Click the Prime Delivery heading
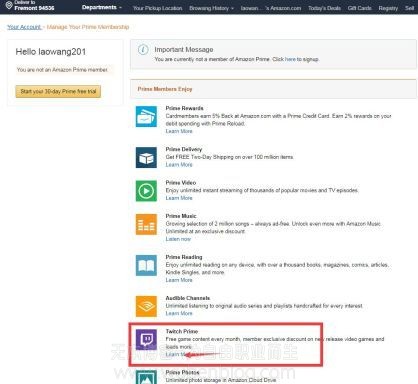Image resolution: width=418 pixels, height=384 pixels. pyautogui.click(x=184, y=149)
